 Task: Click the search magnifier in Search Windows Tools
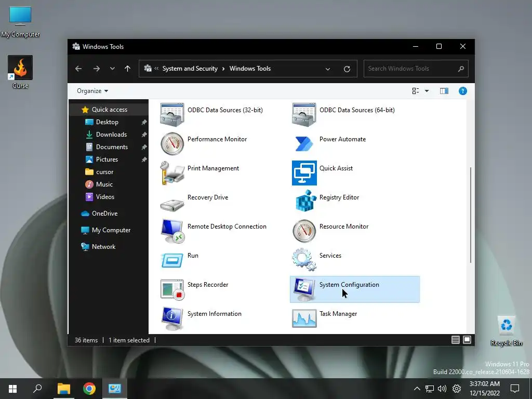tap(461, 69)
